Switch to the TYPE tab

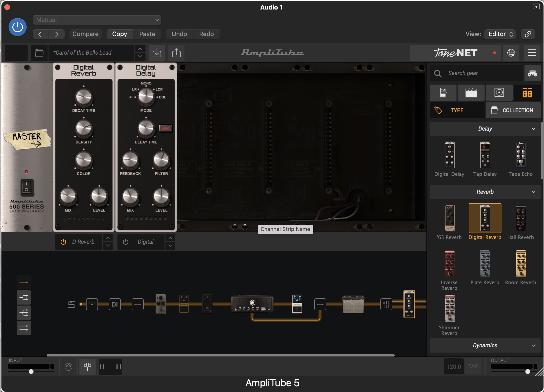coord(457,110)
